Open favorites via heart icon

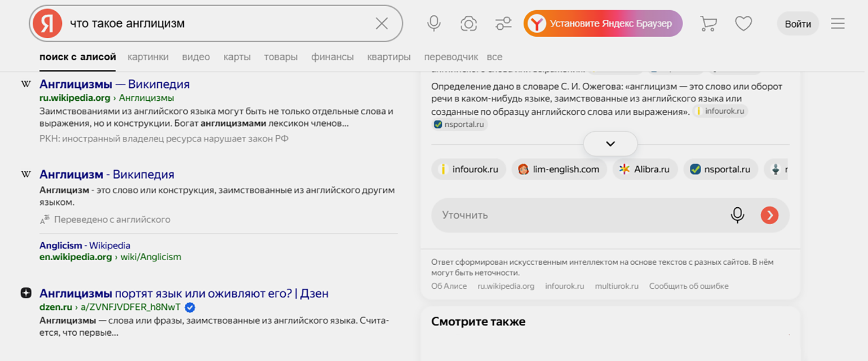(x=743, y=24)
